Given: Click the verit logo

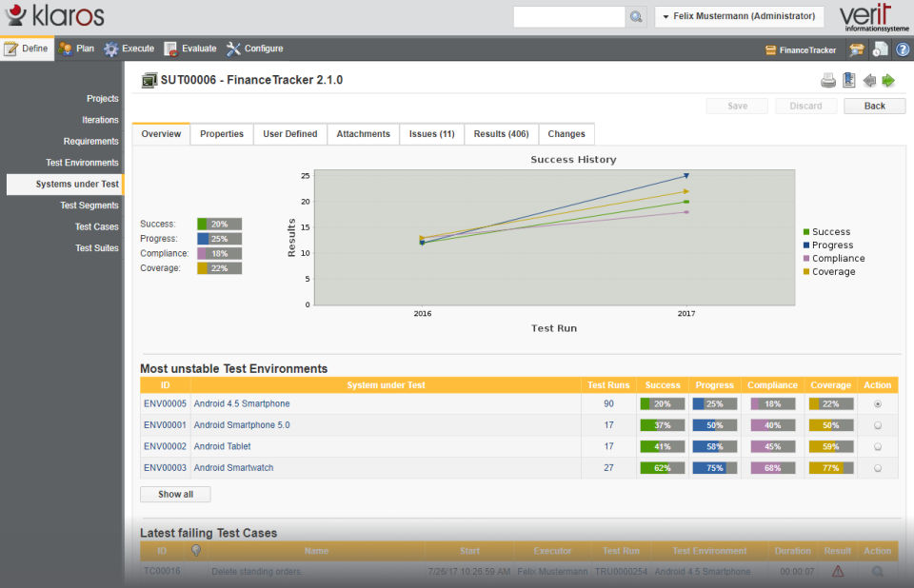Looking at the screenshot, I should tap(873, 17).
